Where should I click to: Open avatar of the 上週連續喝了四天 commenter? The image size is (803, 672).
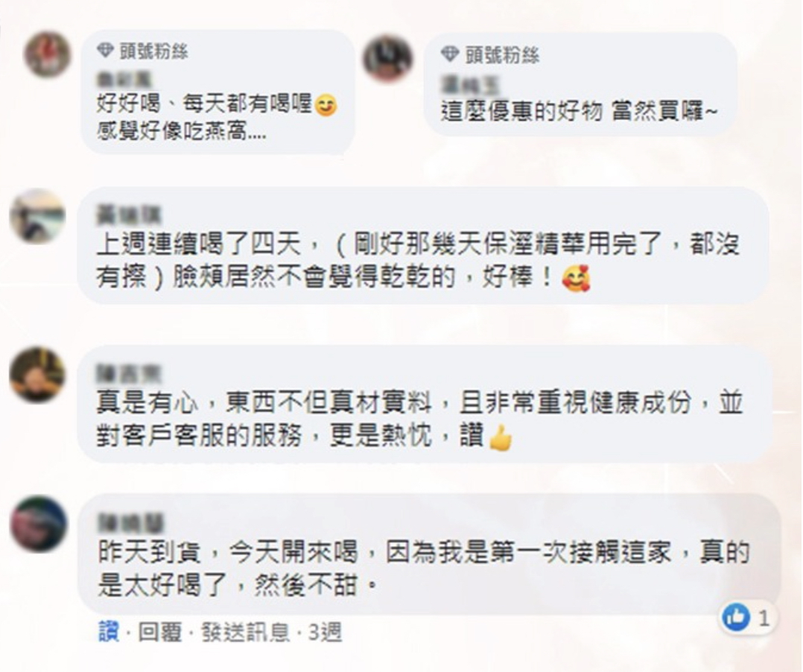[37, 216]
